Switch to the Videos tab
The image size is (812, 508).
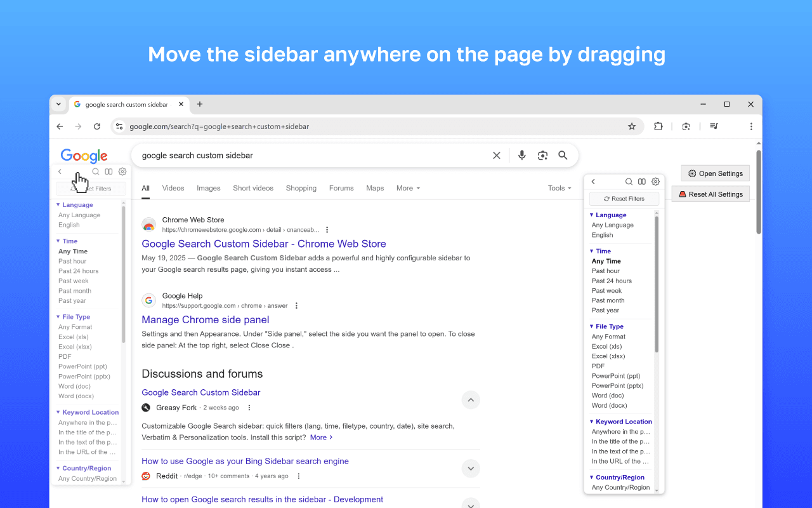tap(173, 188)
